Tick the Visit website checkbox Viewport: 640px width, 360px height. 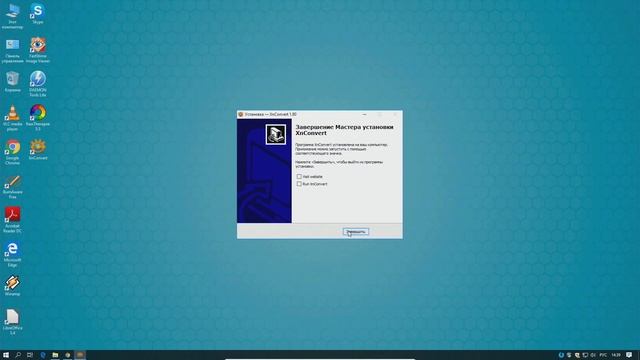tap(299, 177)
